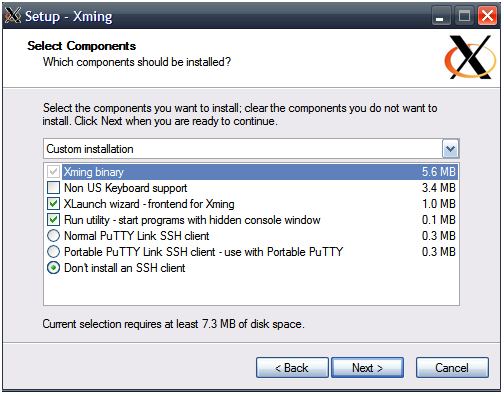Select Don't install an SSH client

[53, 268]
